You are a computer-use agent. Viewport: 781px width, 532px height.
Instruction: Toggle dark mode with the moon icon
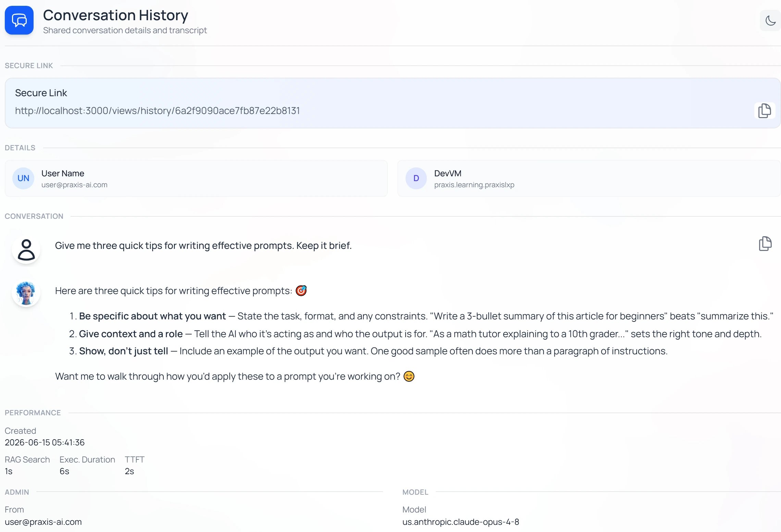770,21
